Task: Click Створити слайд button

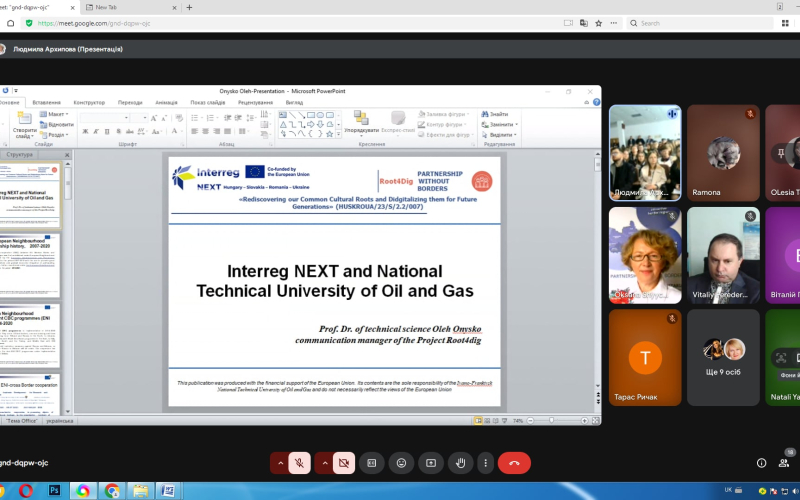Action: [24, 125]
